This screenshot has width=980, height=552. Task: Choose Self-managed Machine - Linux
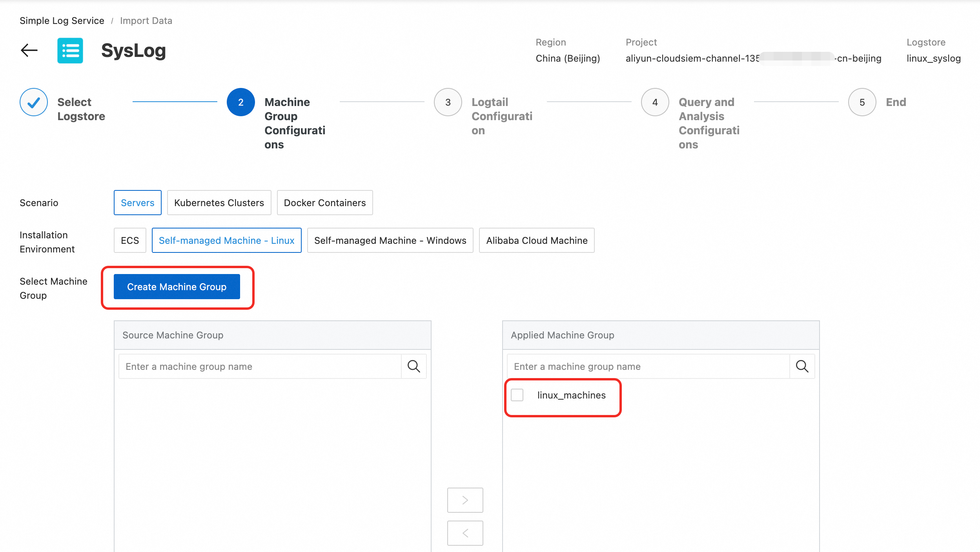(227, 240)
